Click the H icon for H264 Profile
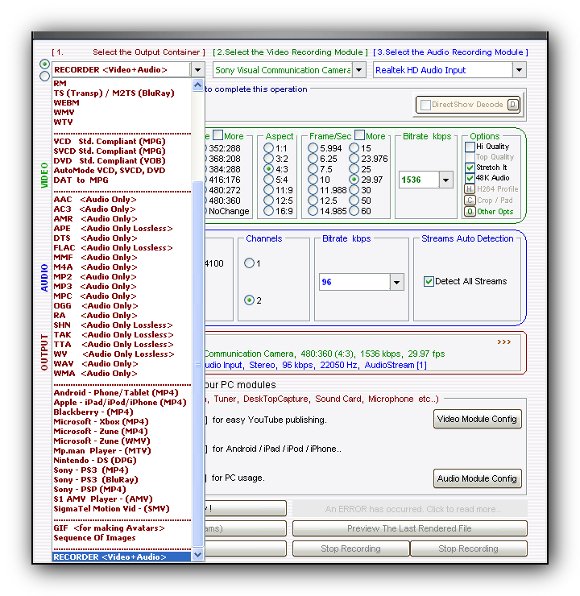The width and height of the screenshot is (580, 596). point(469,189)
